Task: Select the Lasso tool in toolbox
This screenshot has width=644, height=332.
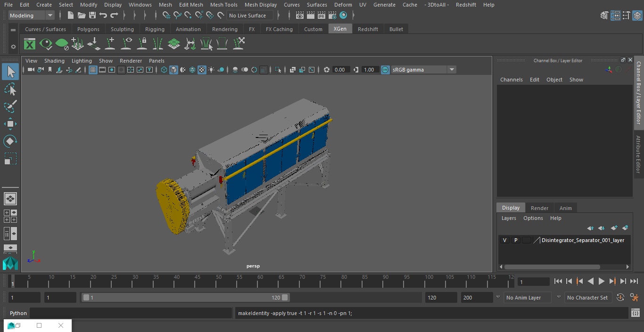Action: (x=10, y=89)
